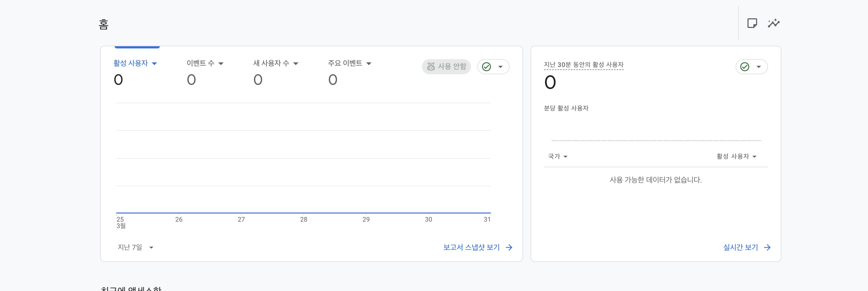The width and height of the screenshot is (868, 291).
Task: Click the green check status icon in main card
Action: click(x=486, y=67)
